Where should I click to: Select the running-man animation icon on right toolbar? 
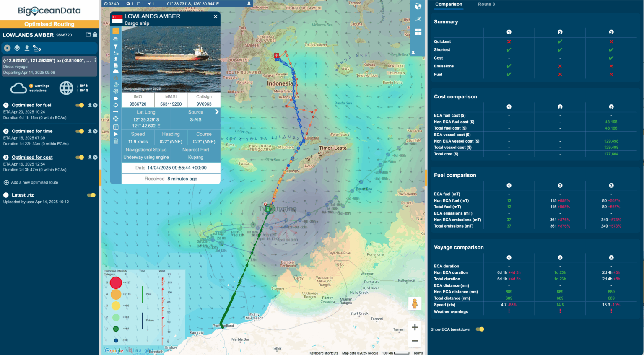pyautogui.click(x=418, y=18)
